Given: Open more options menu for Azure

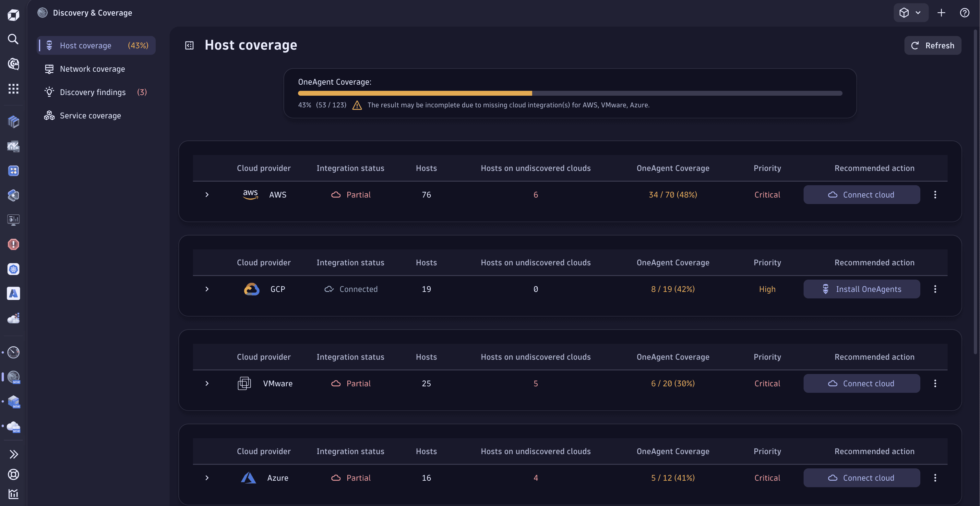Looking at the screenshot, I should [x=935, y=478].
